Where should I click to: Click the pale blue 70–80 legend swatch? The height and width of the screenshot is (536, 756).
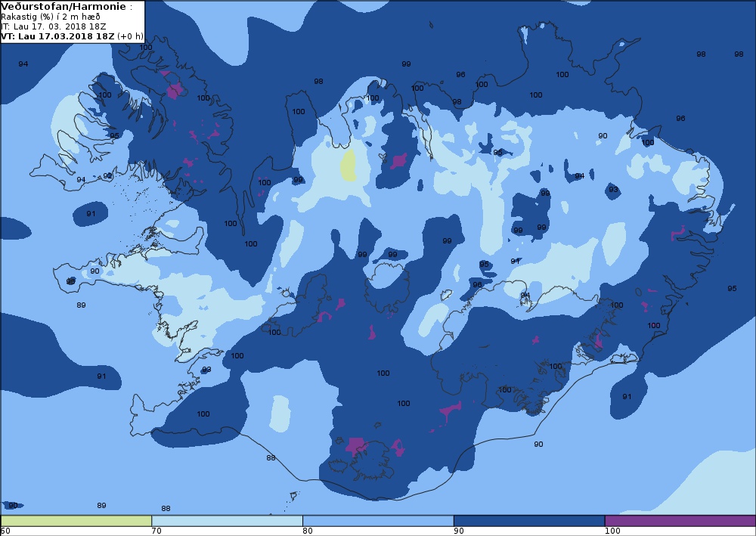(x=227, y=521)
